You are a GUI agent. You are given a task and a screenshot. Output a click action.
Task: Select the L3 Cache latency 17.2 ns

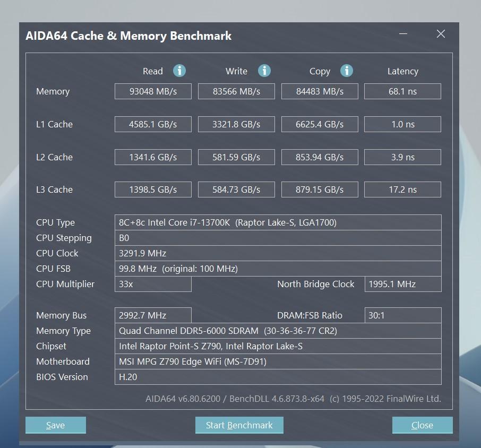403,189
